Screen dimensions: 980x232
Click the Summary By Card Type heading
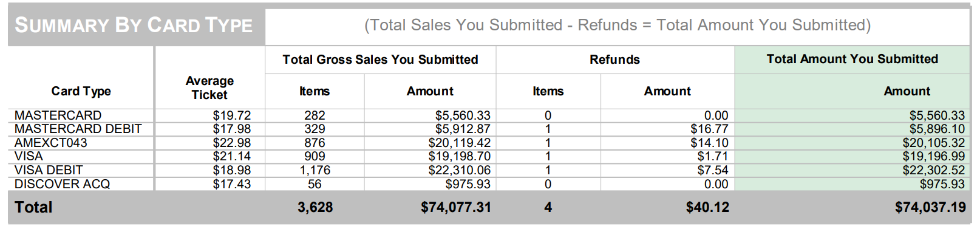coord(134,25)
